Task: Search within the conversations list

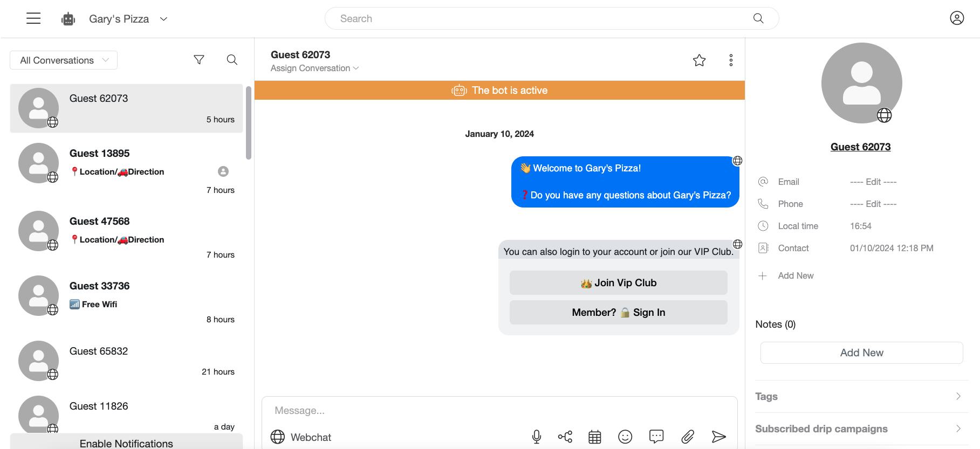Action: pos(232,60)
